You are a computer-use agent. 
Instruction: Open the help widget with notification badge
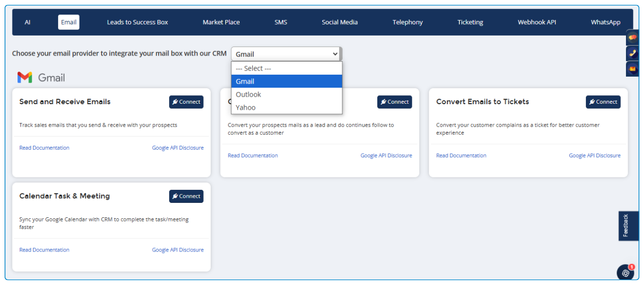625,272
